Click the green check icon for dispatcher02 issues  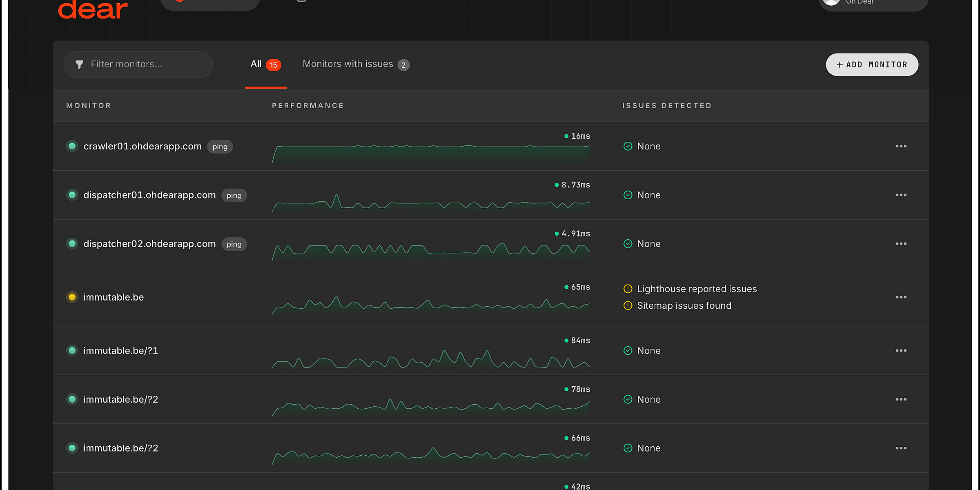coord(628,244)
